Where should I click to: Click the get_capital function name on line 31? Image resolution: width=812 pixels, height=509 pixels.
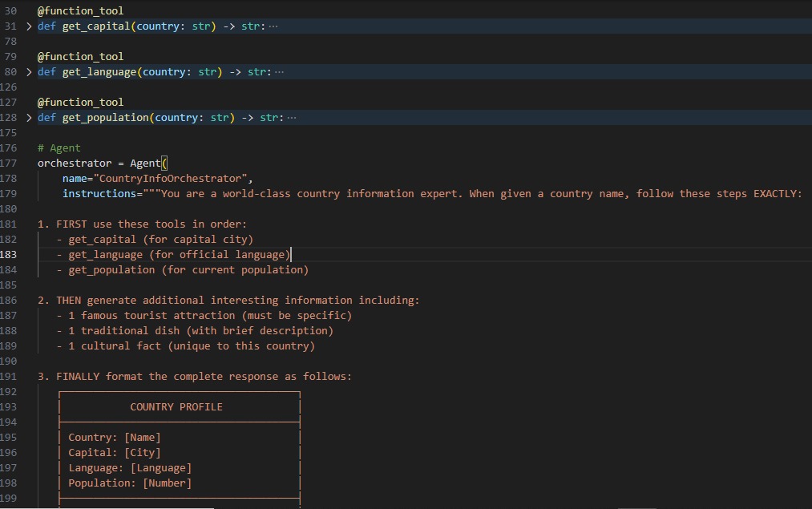[96, 26]
